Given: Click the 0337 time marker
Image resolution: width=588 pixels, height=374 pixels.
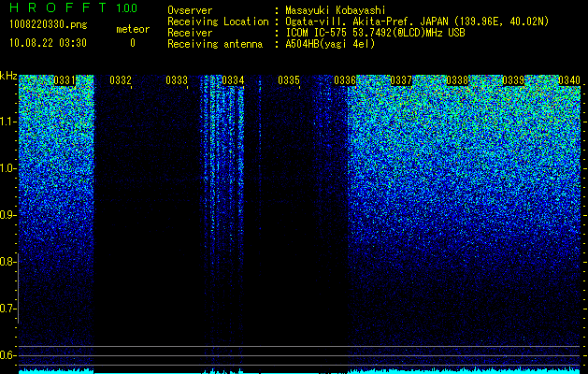Looking at the screenshot, I should [x=401, y=80].
